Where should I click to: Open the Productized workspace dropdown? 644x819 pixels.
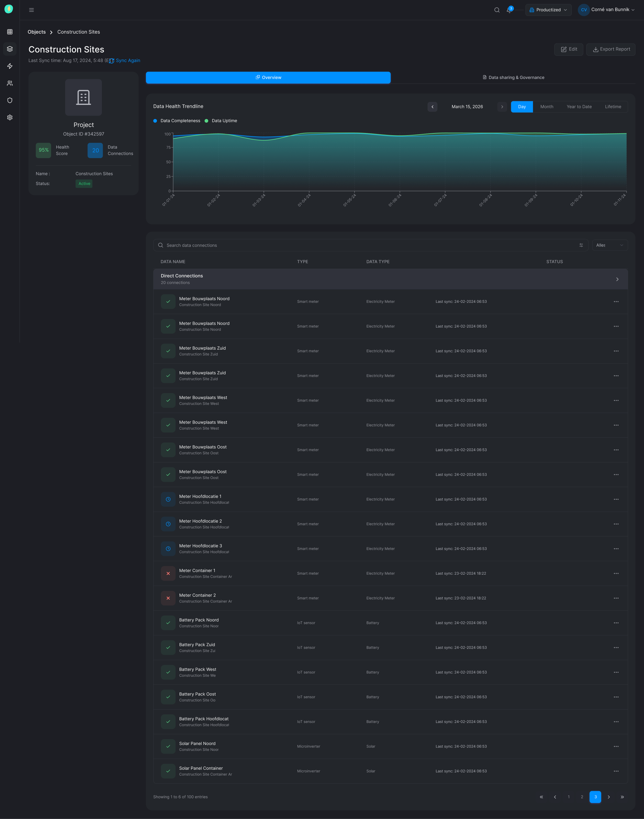coord(548,10)
